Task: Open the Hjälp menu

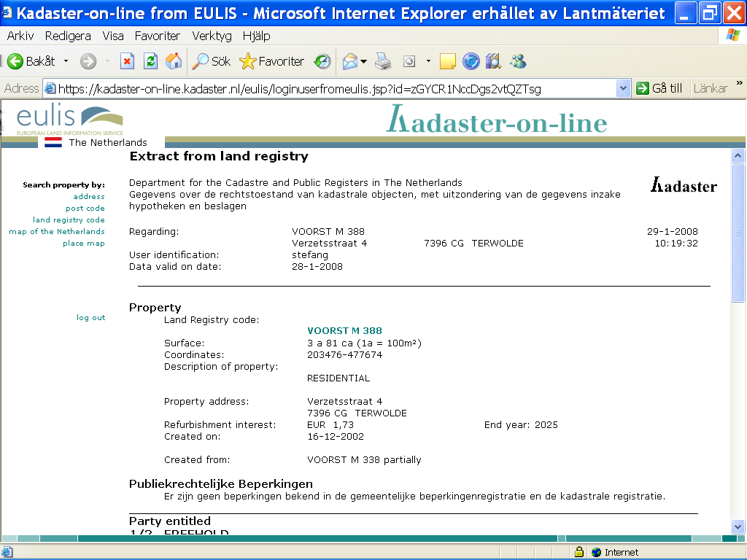Action: (x=256, y=36)
